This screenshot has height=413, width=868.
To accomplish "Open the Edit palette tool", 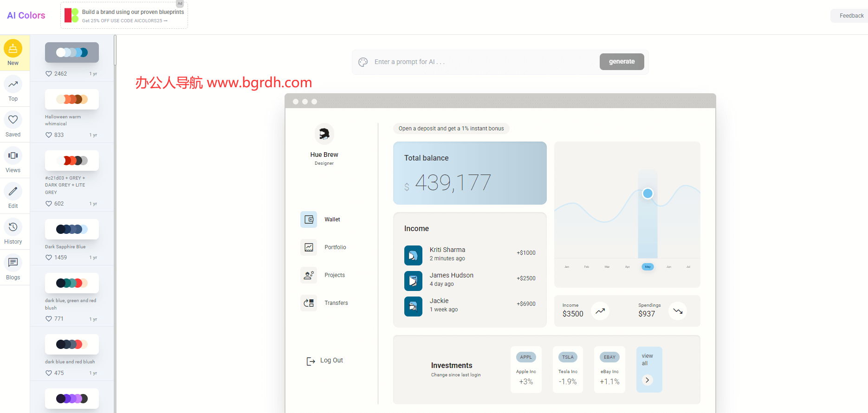I will click(13, 196).
